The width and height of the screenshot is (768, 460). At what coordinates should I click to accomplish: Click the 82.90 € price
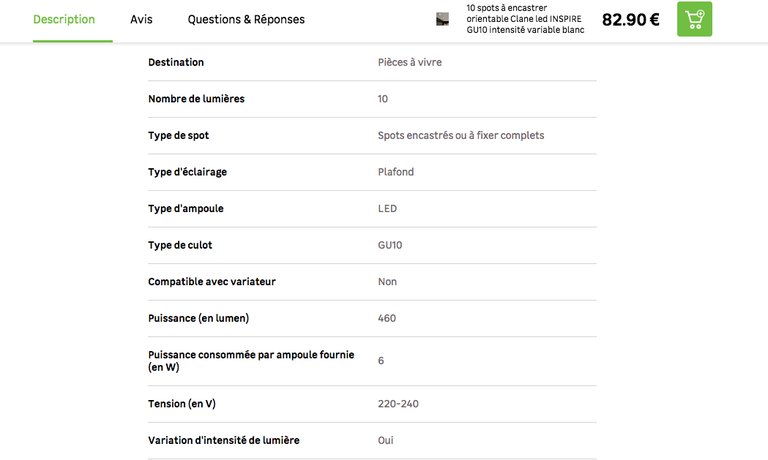[x=630, y=19]
